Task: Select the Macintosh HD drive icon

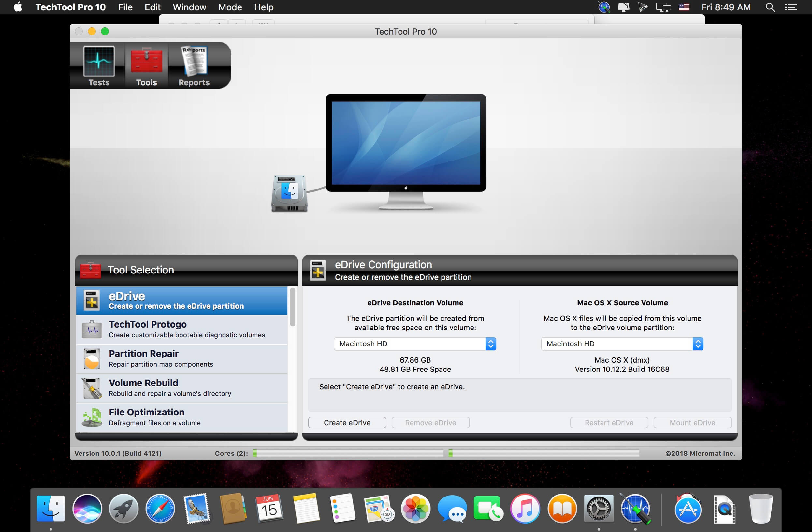Action: coord(289,193)
